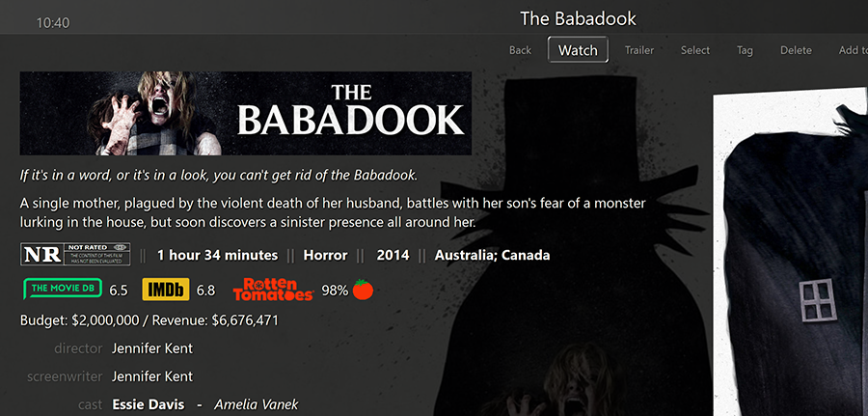Play the Trailer
The height and width of the screenshot is (416, 868).
click(x=639, y=50)
